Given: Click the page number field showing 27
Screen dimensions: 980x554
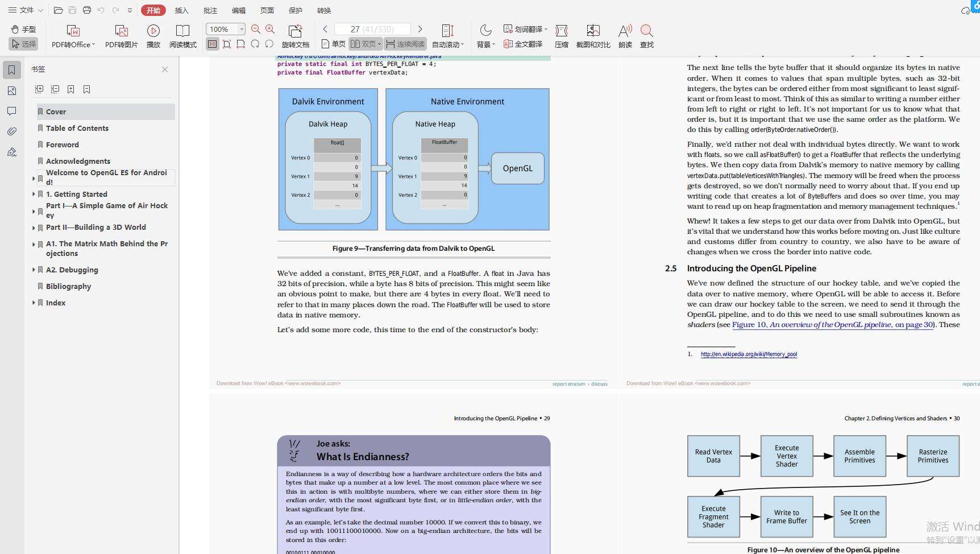Looking at the screenshot, I should pos(372,29).
